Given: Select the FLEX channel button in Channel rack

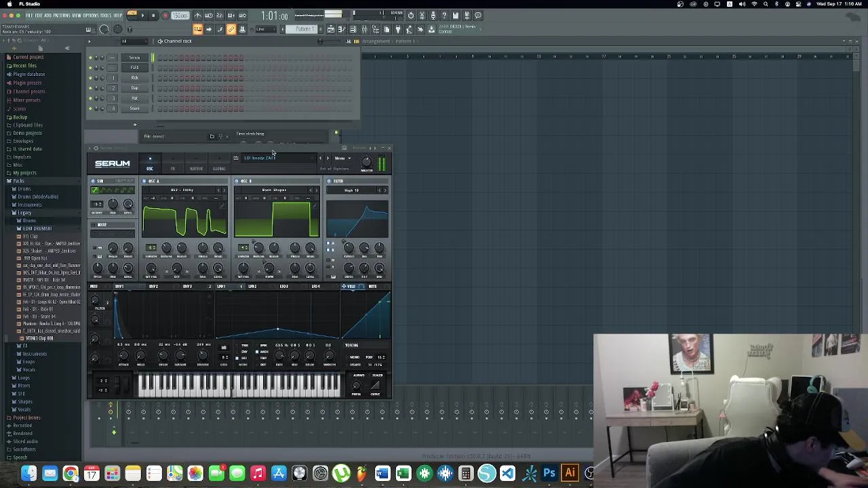Looking at the screenshot, I should tap(134, 68).
